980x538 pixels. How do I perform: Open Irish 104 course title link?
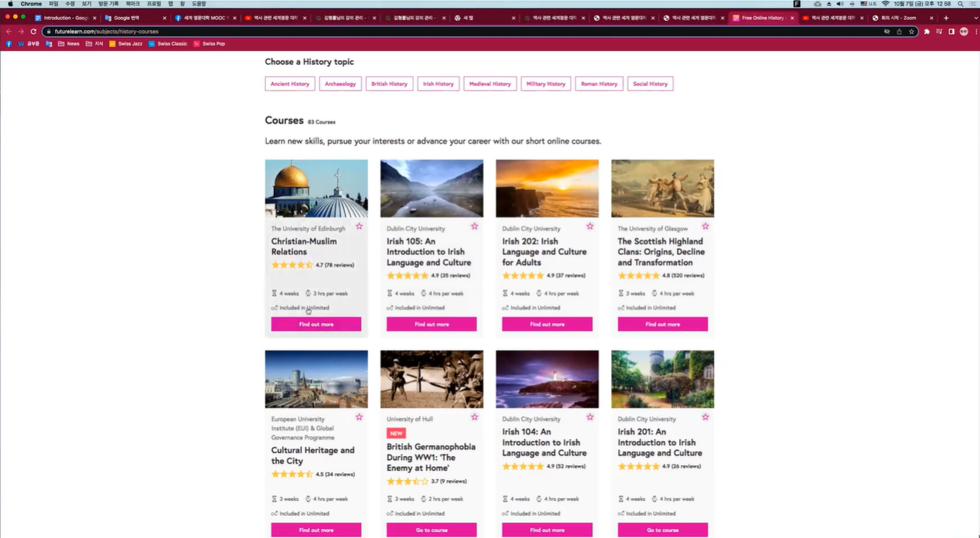click(x=545, y=442)
